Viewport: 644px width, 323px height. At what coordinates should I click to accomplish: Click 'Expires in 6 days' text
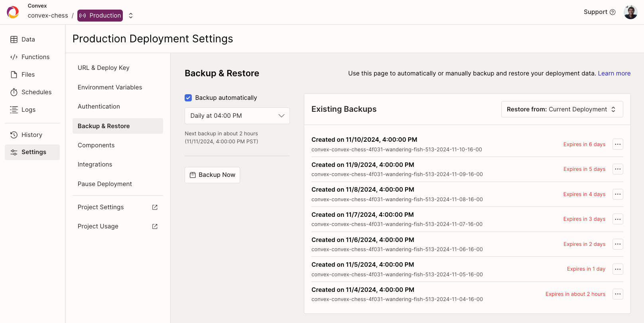584,145
